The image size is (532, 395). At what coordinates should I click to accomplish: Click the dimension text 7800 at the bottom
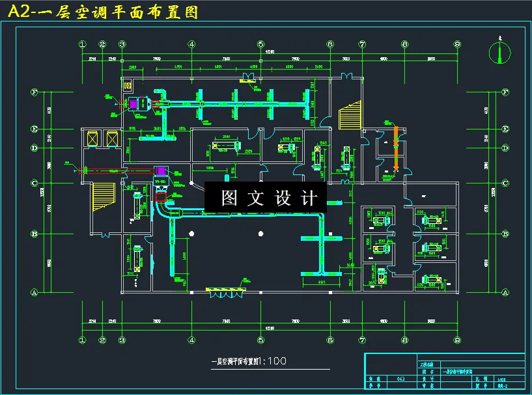(158, 320)
